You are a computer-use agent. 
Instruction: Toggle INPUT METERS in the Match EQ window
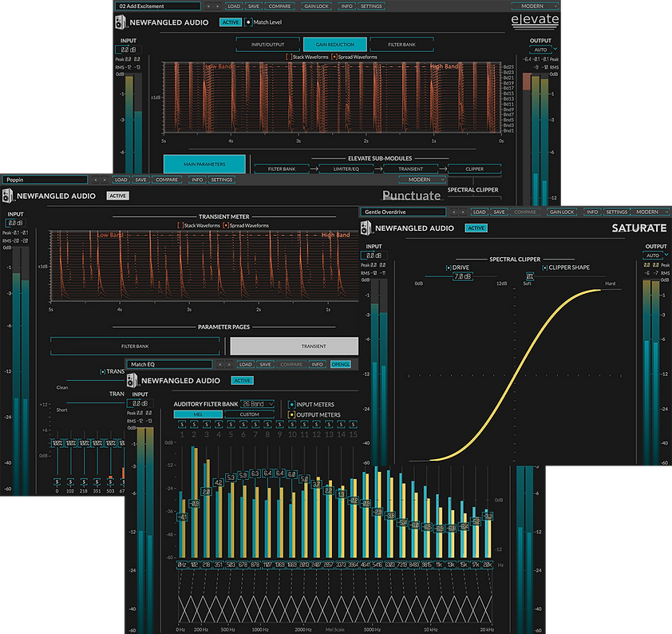point(292,404)
